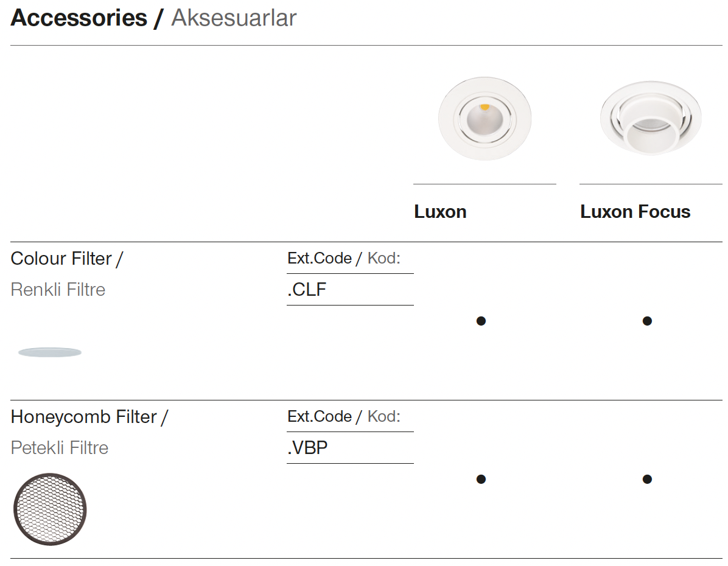Click the Aksesuarlar heading text
Viewport: 728px width, 566px height.
pyautogui.click(x=234, y=18)
